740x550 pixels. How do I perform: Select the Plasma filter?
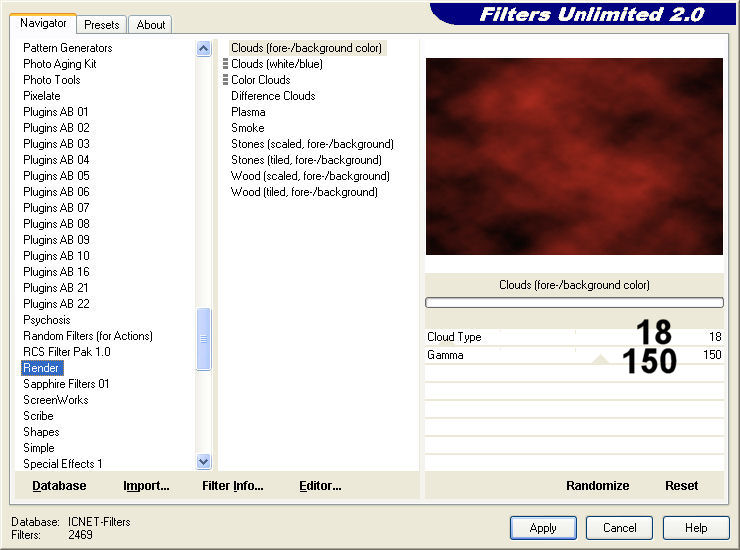pos(248,112)
